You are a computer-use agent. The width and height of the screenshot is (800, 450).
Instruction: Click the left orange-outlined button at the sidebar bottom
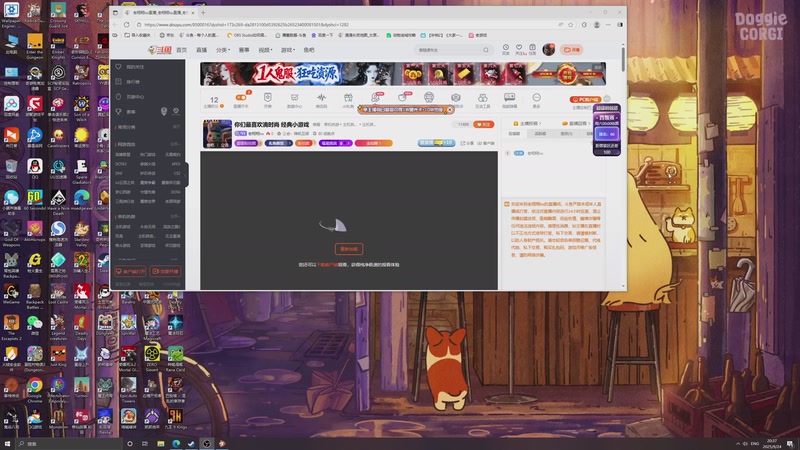131,271
